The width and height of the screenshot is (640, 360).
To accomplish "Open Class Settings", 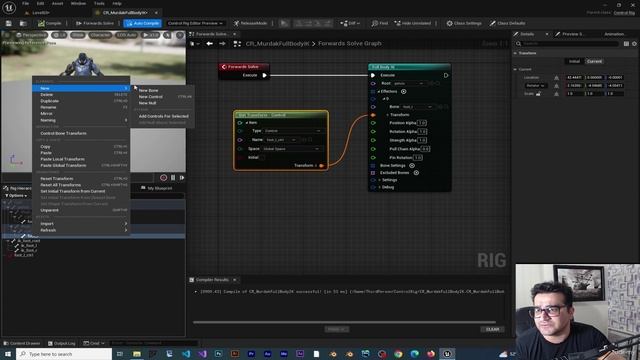I will pos(464,23).
